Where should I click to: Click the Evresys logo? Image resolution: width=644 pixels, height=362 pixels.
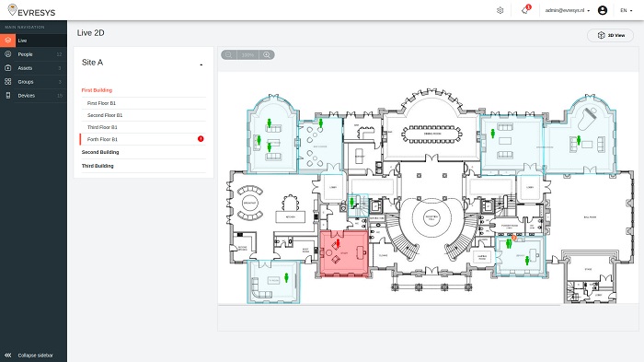[31, 10]
